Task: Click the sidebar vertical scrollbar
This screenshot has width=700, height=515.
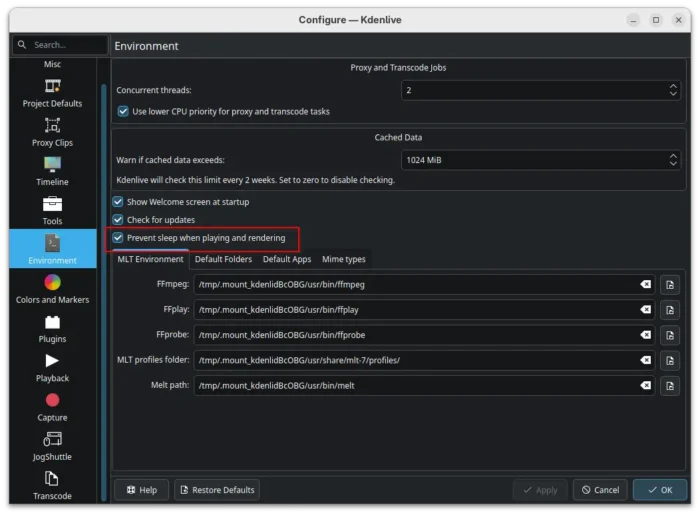Action: coord(104,292)
